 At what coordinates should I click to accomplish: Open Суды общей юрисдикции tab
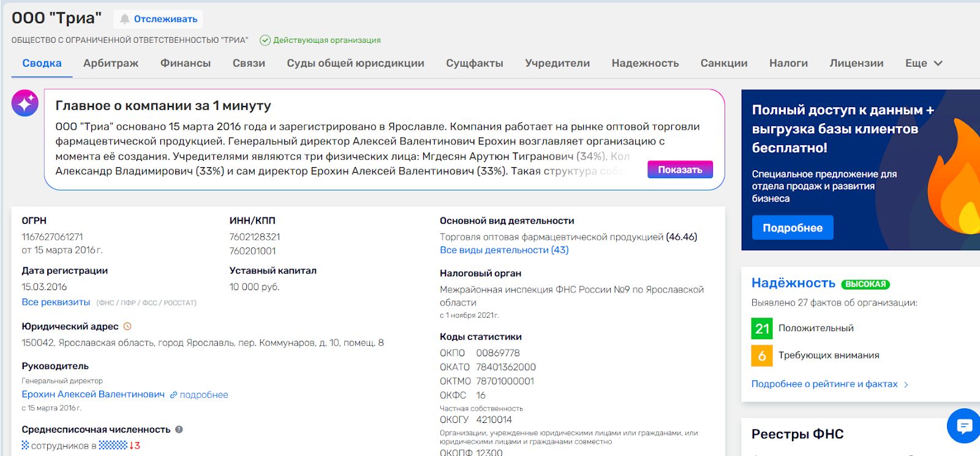[355, 63]
